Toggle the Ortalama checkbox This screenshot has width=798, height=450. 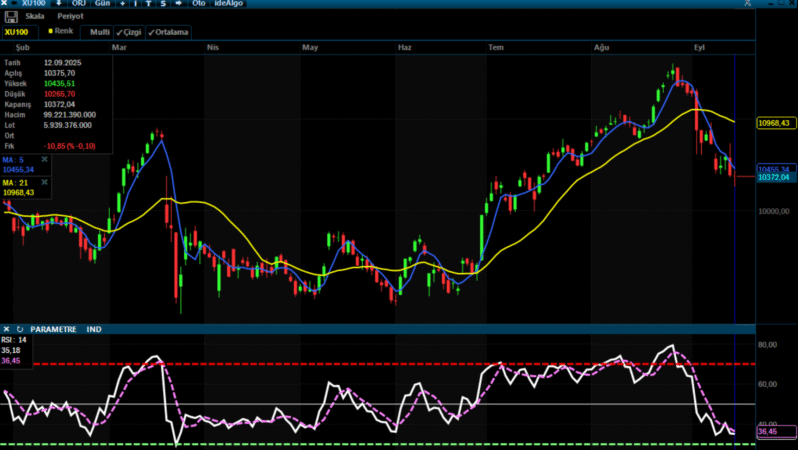pos(168,32)
